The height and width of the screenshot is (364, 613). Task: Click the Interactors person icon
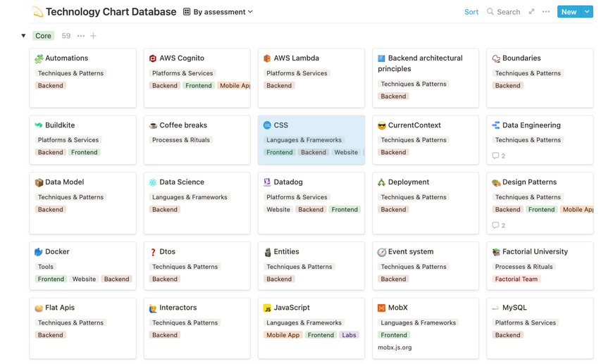click(153, 308)
